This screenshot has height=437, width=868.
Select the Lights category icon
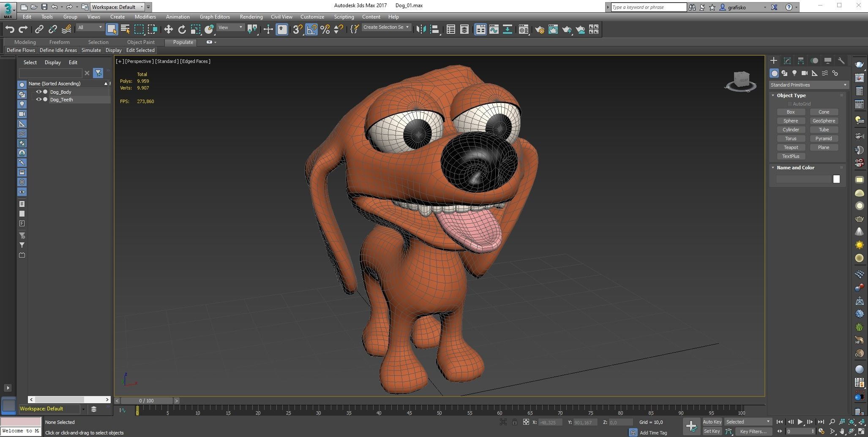tap(794, 73)
